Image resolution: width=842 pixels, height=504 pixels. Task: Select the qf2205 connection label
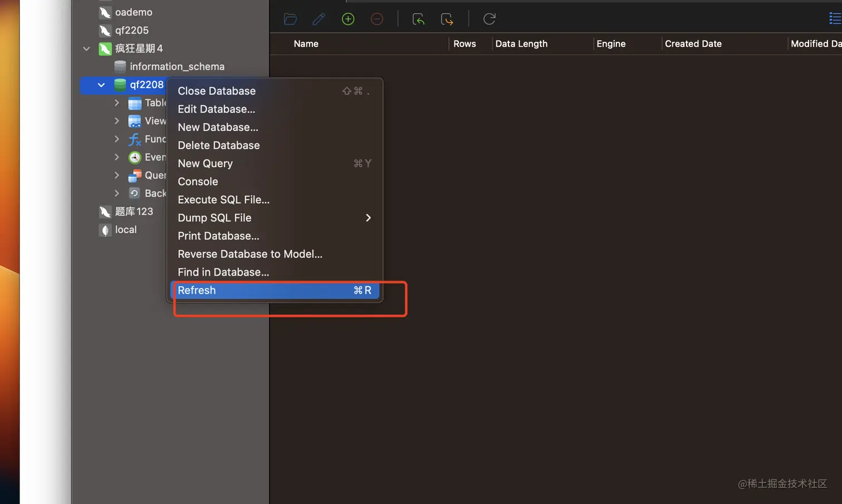tap(132, 31)
